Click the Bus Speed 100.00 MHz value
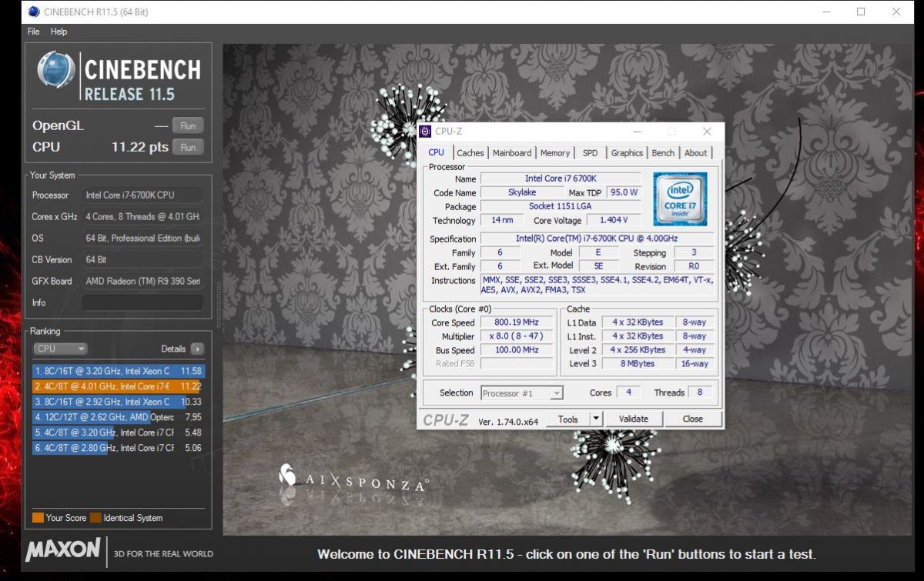Screen dimensions: 924x581 click(x=517, y=350)
